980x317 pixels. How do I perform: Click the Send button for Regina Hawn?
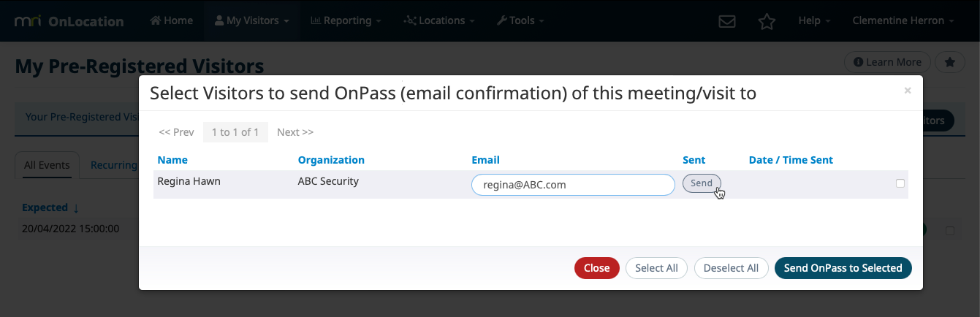tap(702, 183)
